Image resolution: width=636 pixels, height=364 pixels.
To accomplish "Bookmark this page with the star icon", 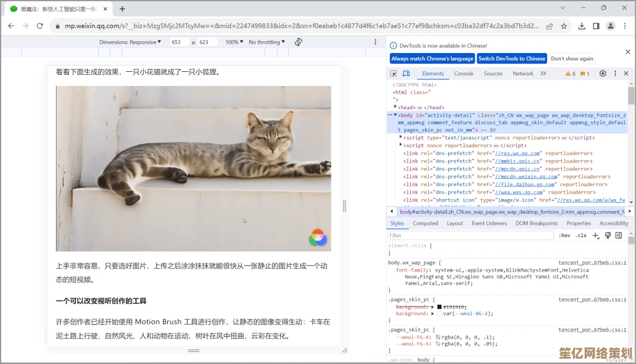I will pyautogui.click(x=564, y=26).
